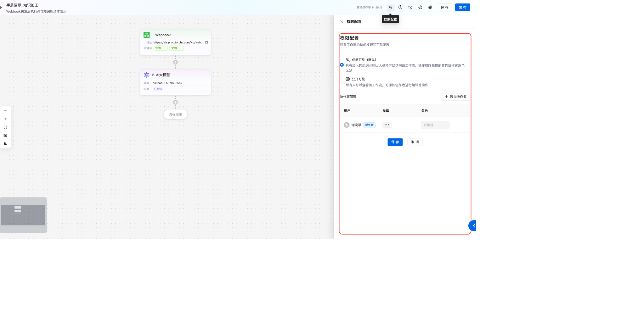644x319 pixels.
Task: Close the 权限配置 panel
Action: pyautogui.click(x=342, y=22)
